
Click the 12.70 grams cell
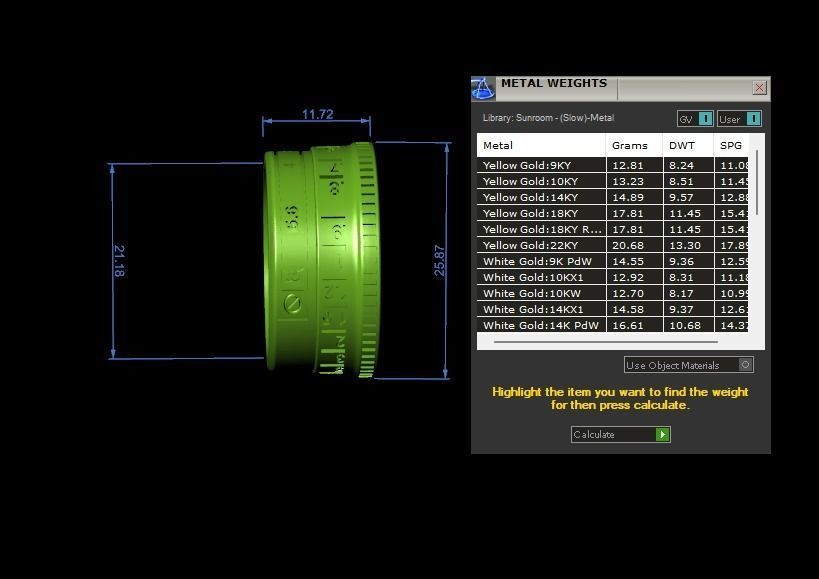coord(634,293)
